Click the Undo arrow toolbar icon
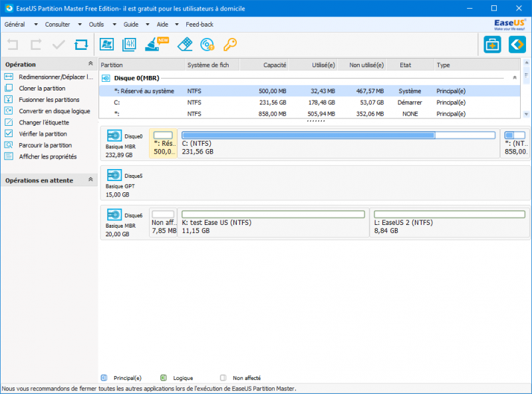 [13, 45]
